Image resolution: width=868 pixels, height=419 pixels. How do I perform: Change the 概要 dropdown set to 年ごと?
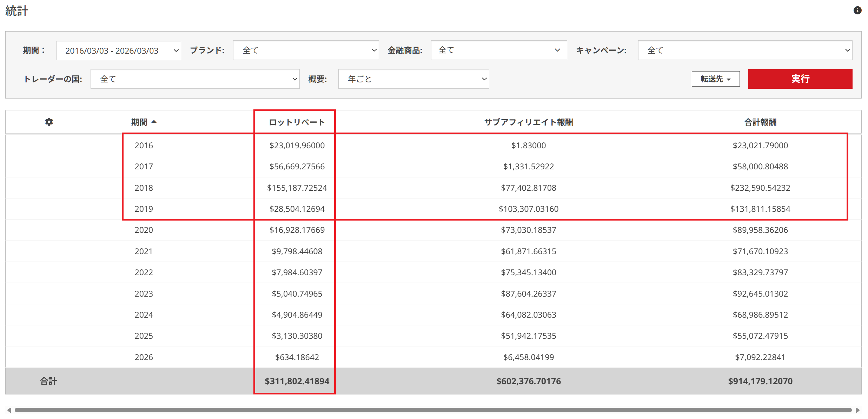point(413,79)
